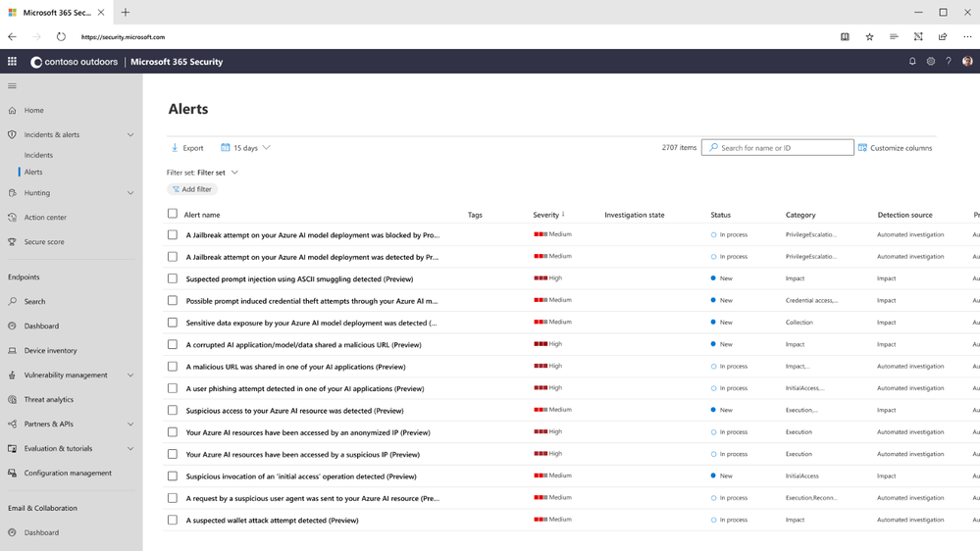The height and width of the screenshot is (551, 980).
Task: Open browser reading view icon
Action: tap(845, 37)
